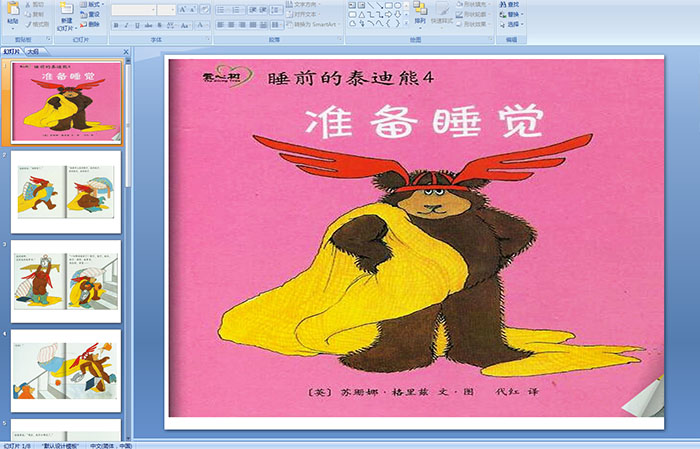This screenshot has width=700, height=449.
Task: Toggle right text alignment
Action: point(242,25)
